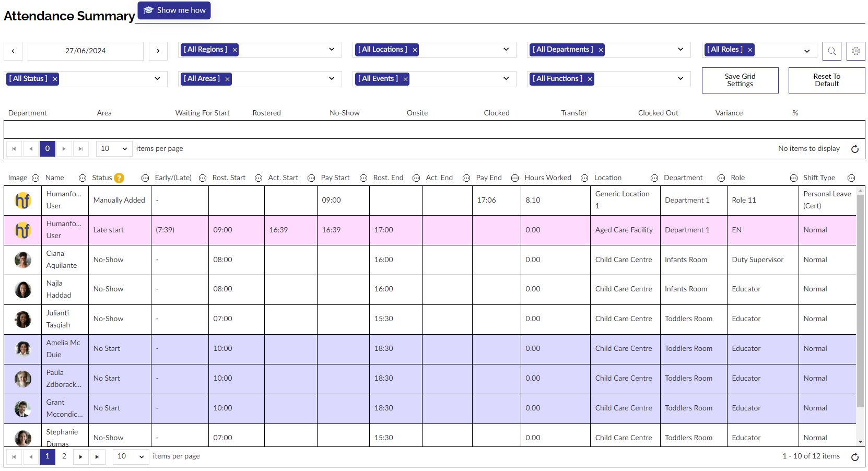Remove the All Regions filter tag
This screenshot has height=471, width=868.
235,50
